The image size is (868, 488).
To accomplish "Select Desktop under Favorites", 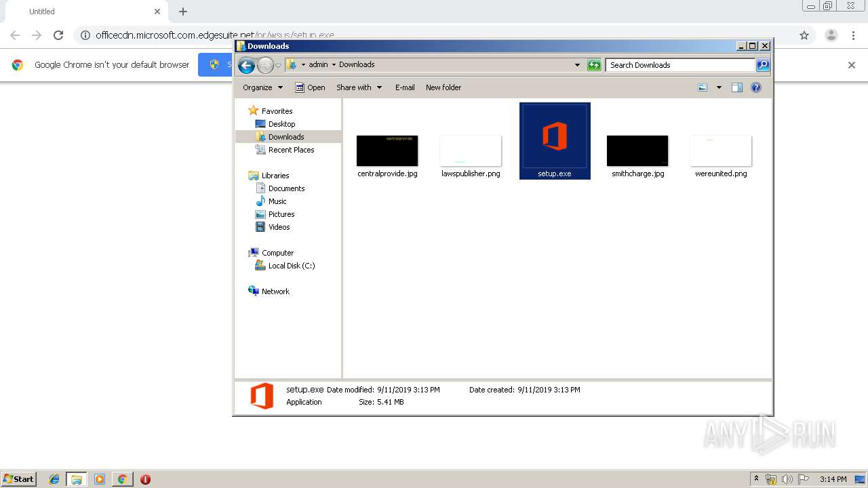I will coord(275,124).
